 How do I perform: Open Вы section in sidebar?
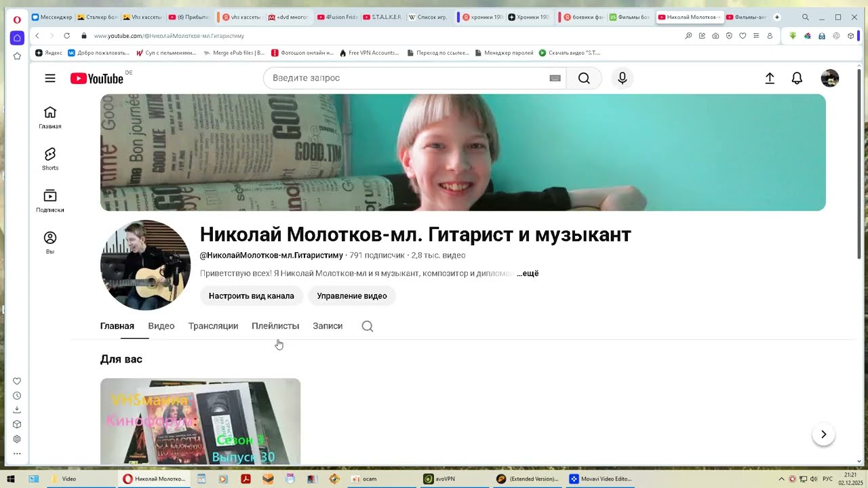click(x=50, y=243)
